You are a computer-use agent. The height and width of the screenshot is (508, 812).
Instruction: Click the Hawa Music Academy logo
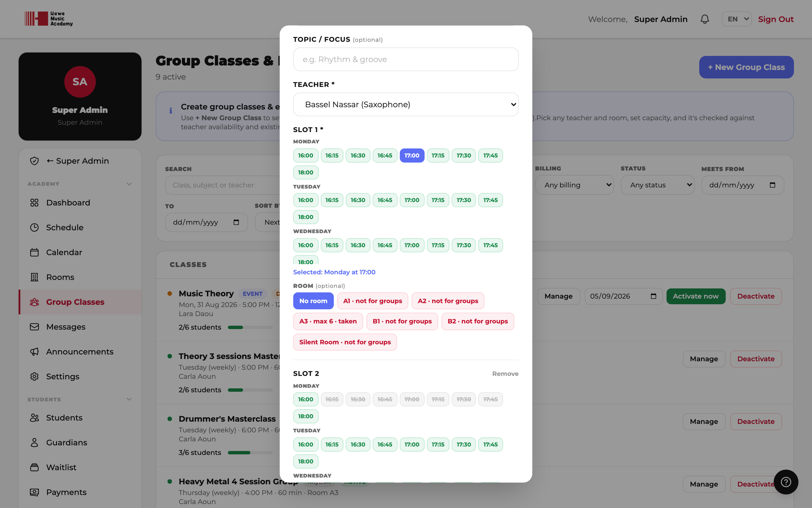[x=49, y=18]
